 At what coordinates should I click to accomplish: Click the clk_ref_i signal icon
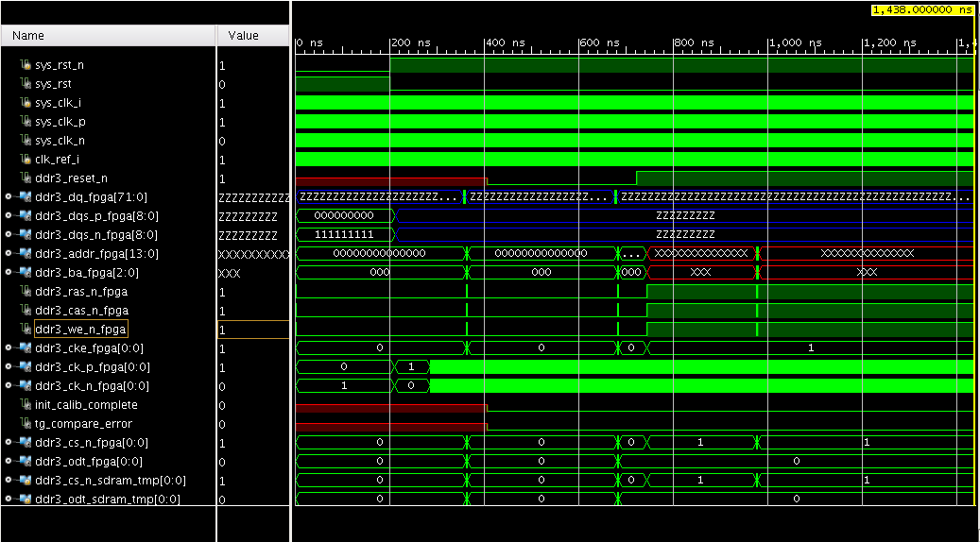pyautogui.click(x=26, y=160)
